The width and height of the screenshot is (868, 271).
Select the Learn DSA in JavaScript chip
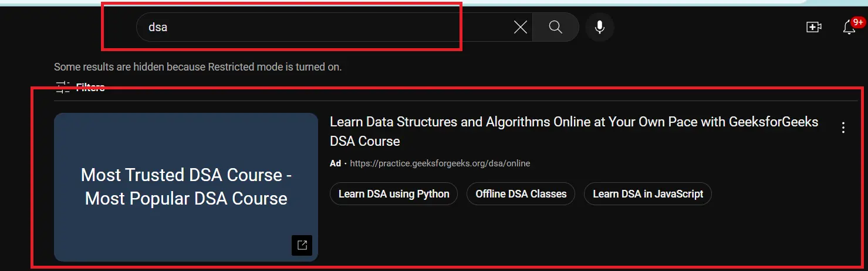[648, 194]
